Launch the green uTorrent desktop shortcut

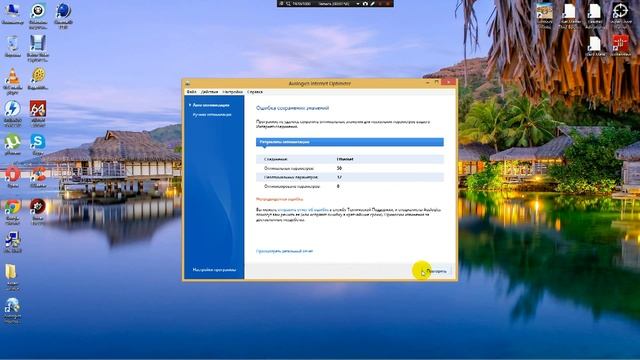13,145
